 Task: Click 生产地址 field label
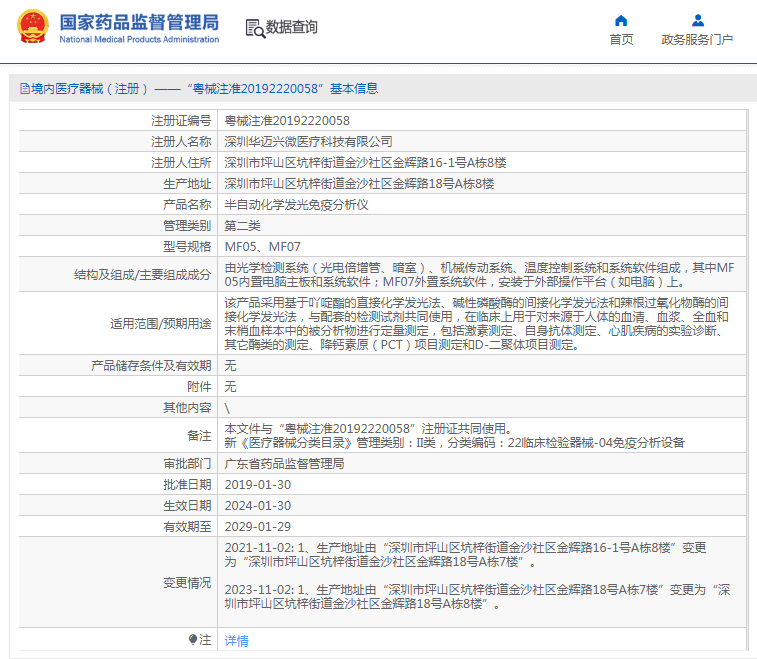tap(187, 183)
